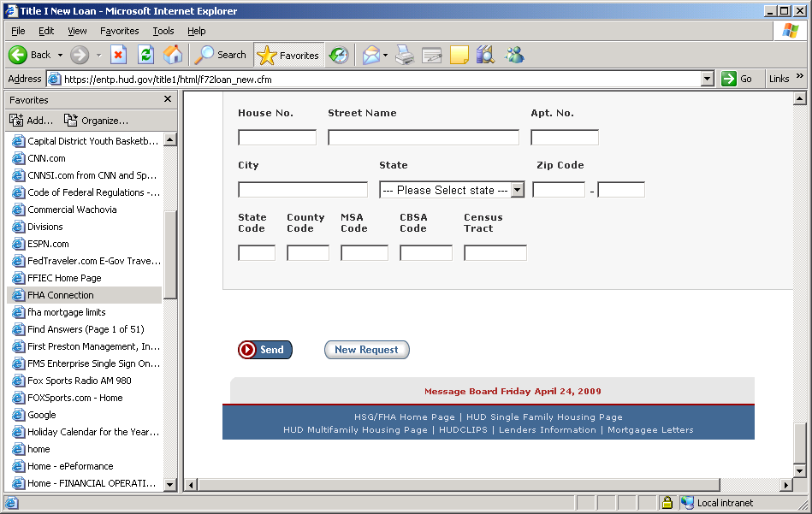
Task: Expand the address bar URL dropdown
Action: (707, 79)
